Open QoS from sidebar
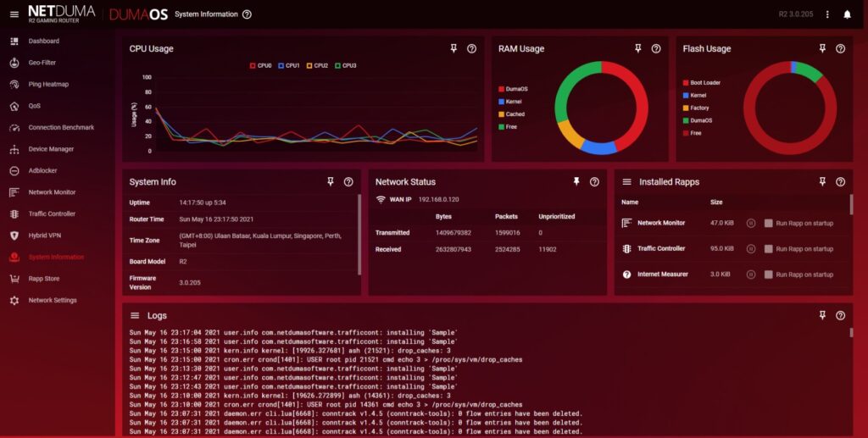868x438 pixels. point(34,106)
